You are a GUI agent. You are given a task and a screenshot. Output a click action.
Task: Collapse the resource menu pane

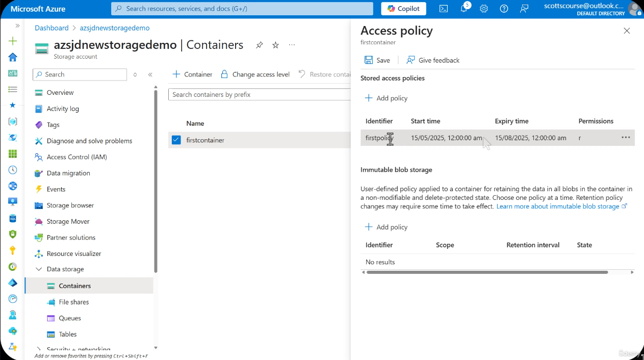tap(150, 74)
